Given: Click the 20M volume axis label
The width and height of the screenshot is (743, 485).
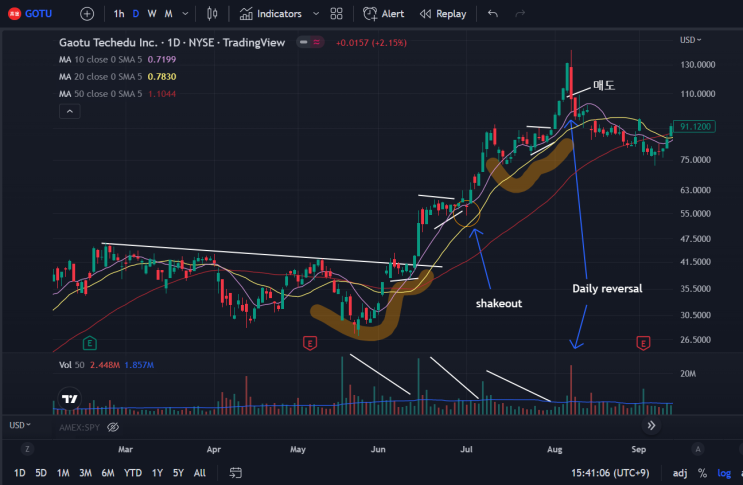Looking at the screenshot, I should pyautogui.click(x=688, y=374).
